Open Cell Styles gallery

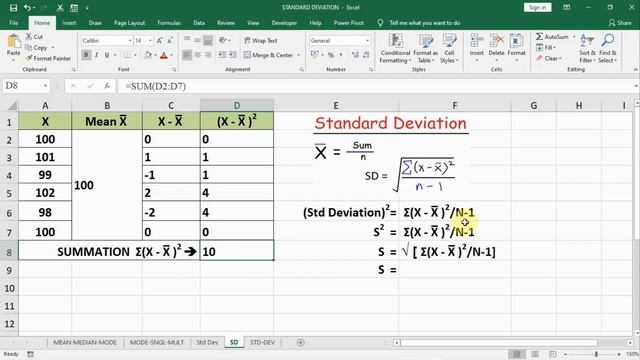(x=449, y=49)
